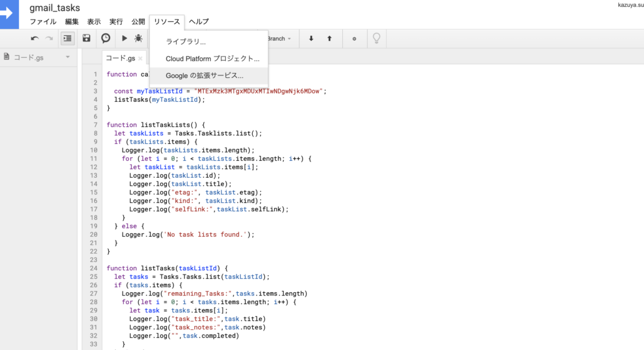This screenshot has height=350, width=644.
Task: Click the kazuya account name
Action: (x=630, y=5)
